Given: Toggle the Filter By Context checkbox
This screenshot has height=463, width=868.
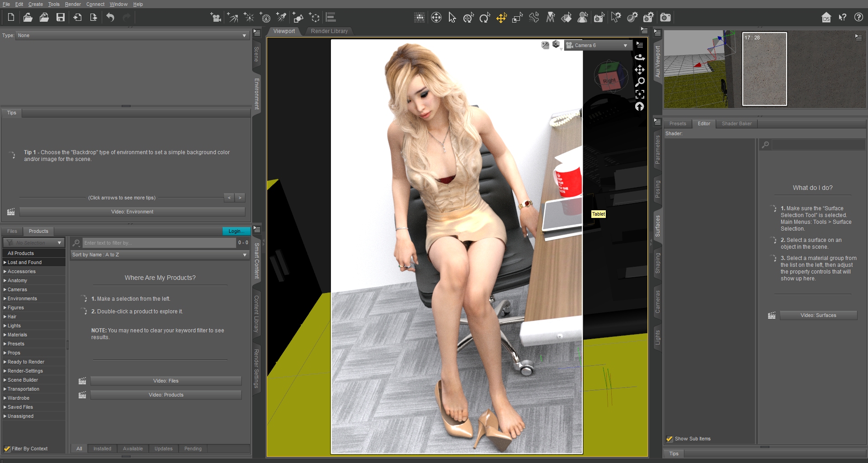Looking at the screenshot, I should [7, 449].
